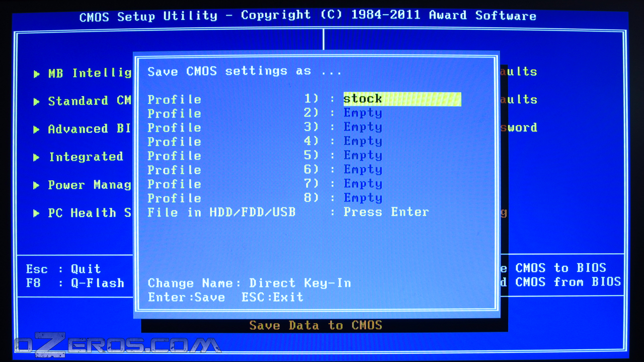
Task: Select Profile 6 Empty slot
Action: click(363, 169)
